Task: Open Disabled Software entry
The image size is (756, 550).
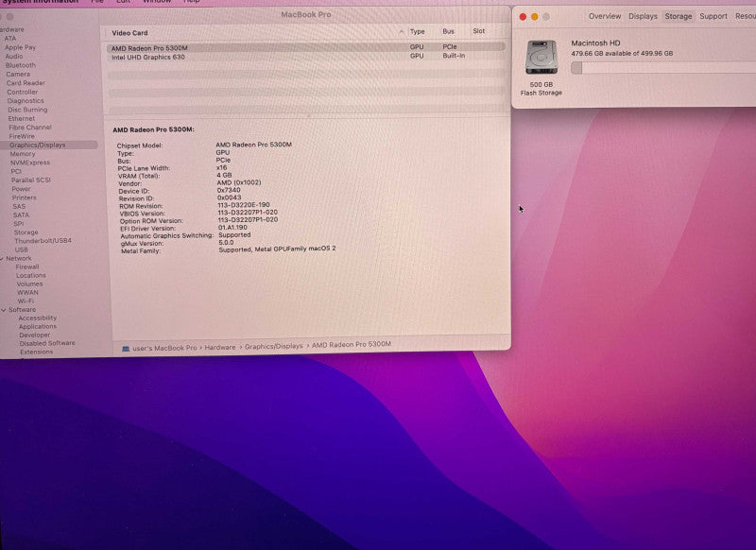Action: tap(47, 343)
